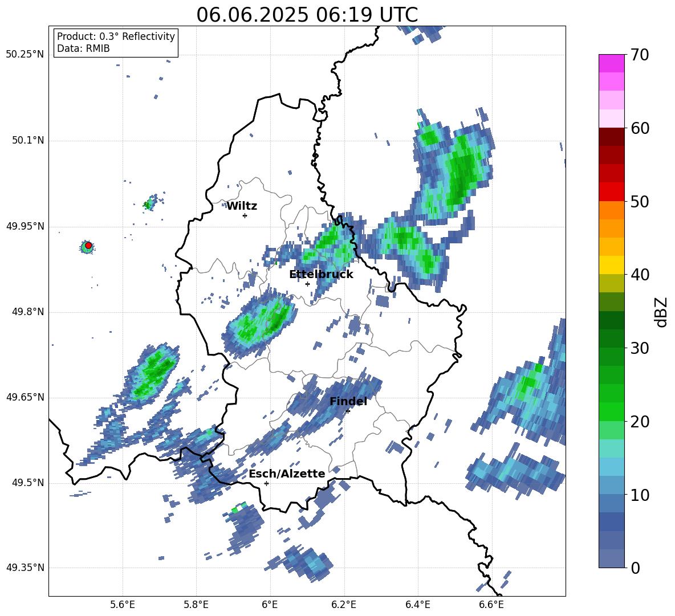Click the red radar site marker
Screen dimensions: 675x616
tap(88, 245)
